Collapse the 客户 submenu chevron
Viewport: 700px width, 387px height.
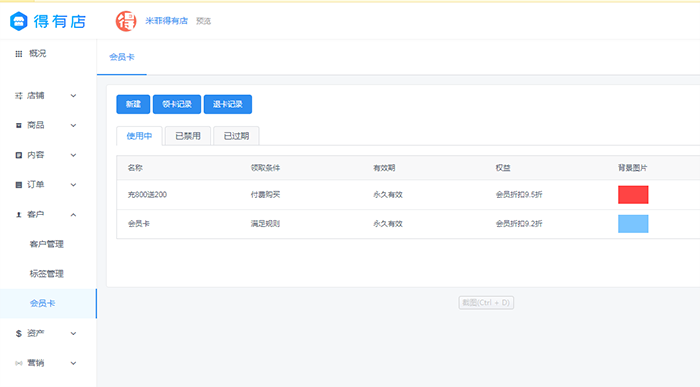click(x=73, y=215)
